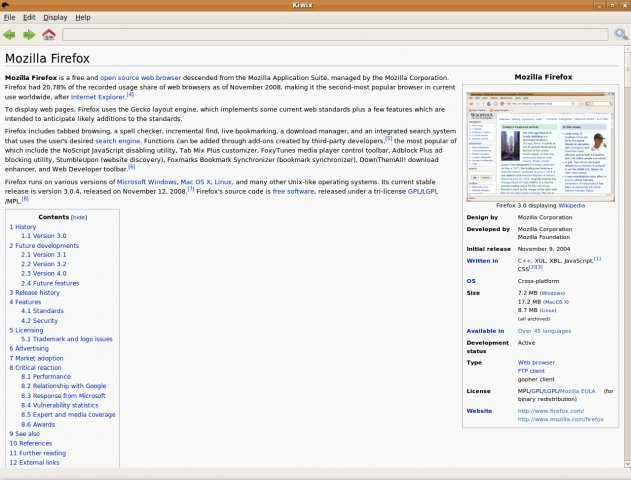Open the Wikipedia link under the screenshot
631x480 pixels.
(x=571, y=205)
